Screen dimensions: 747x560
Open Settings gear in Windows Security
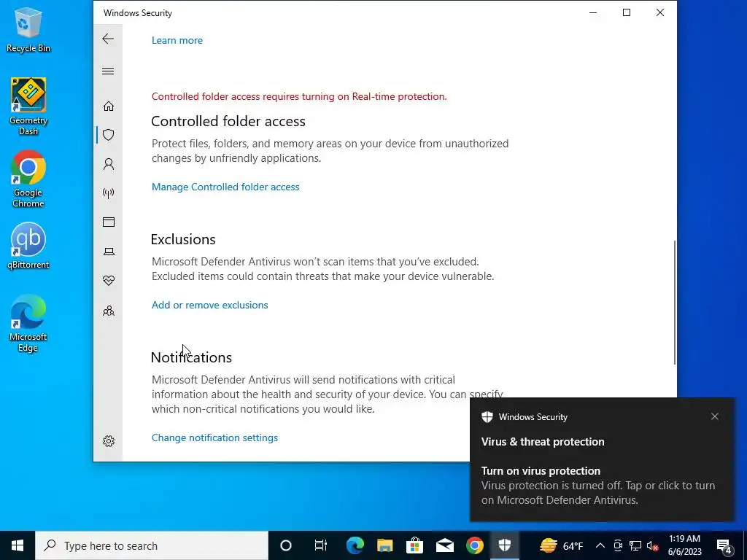coord(109,441)
